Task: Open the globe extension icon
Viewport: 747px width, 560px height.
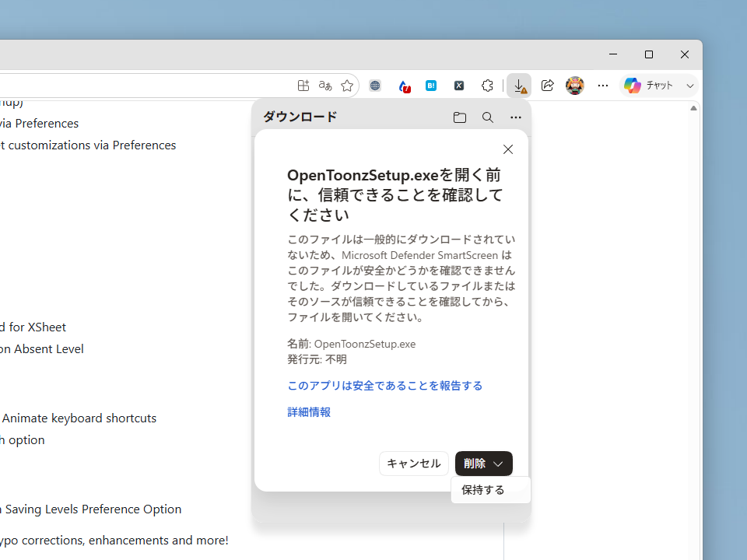Action: (x=375, y=86)
